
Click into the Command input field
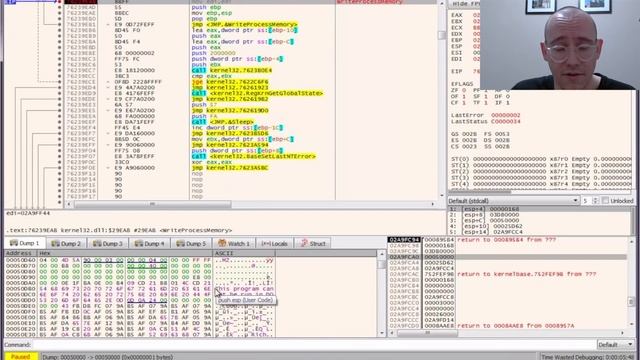313,345
